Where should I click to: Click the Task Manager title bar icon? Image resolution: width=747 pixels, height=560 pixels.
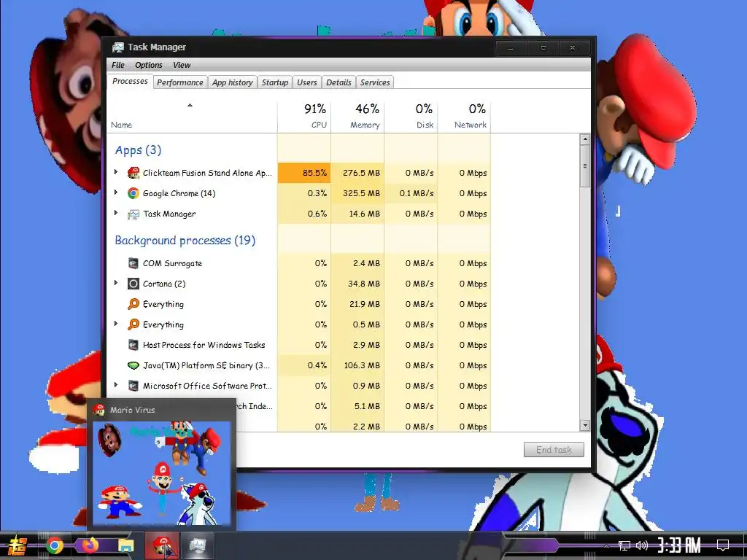[117, 47]
